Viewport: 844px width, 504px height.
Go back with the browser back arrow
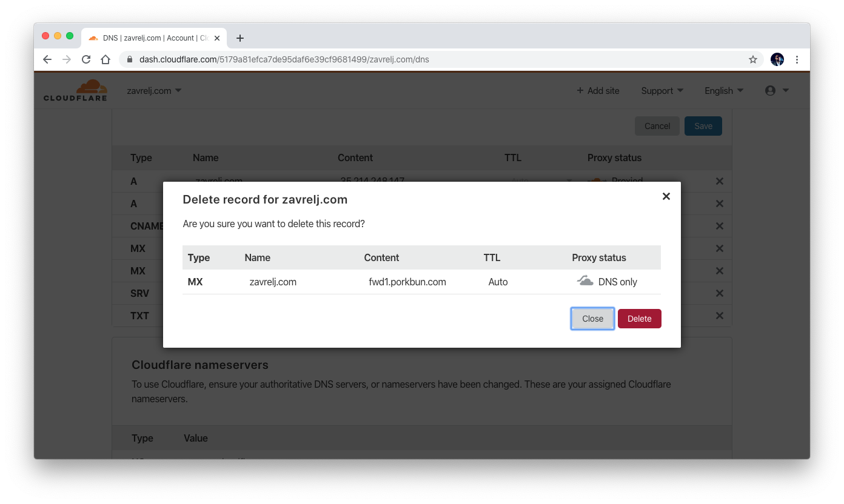[47, 59]
